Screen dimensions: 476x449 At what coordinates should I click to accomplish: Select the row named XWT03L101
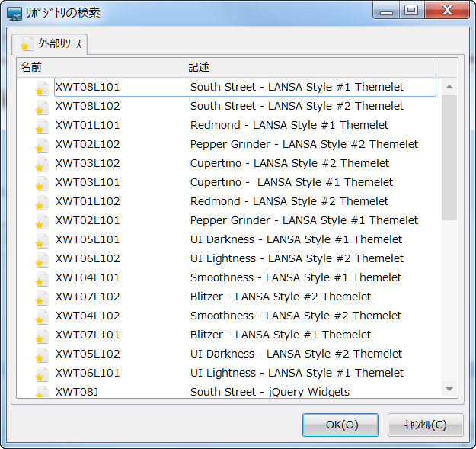[226, 182]
